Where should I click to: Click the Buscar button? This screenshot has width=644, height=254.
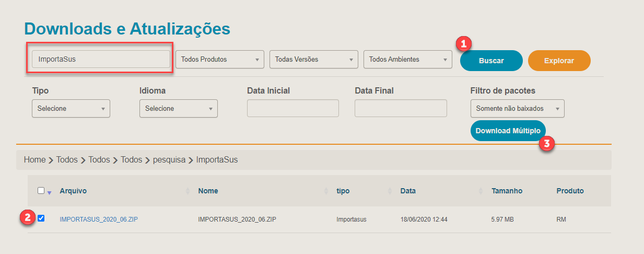[491, 61]
